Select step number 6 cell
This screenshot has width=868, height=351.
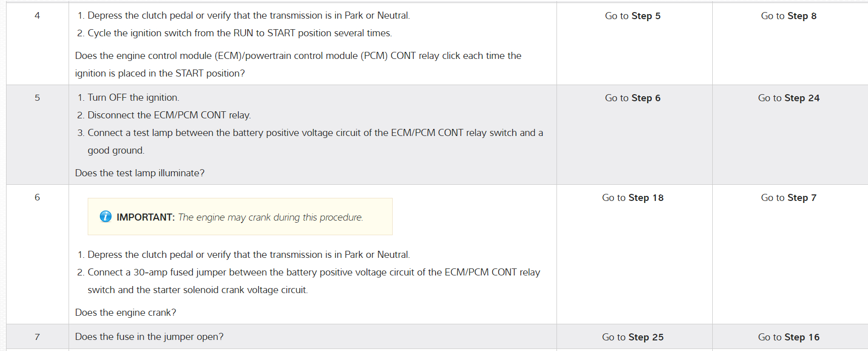tap(37, 197)
